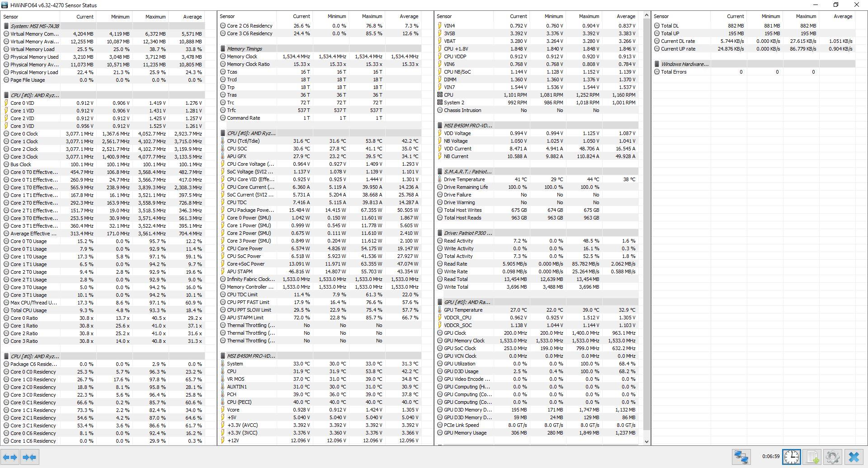The height and width of the screenshot is (468, 868).
Task: Click the thermometer icon beside VR MOS
Action: (x=223, y=379)
